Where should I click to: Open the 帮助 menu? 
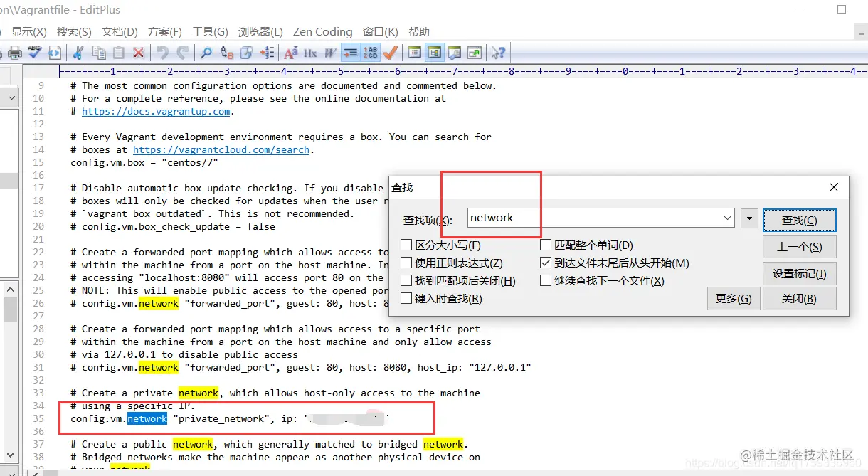(419, 32)
